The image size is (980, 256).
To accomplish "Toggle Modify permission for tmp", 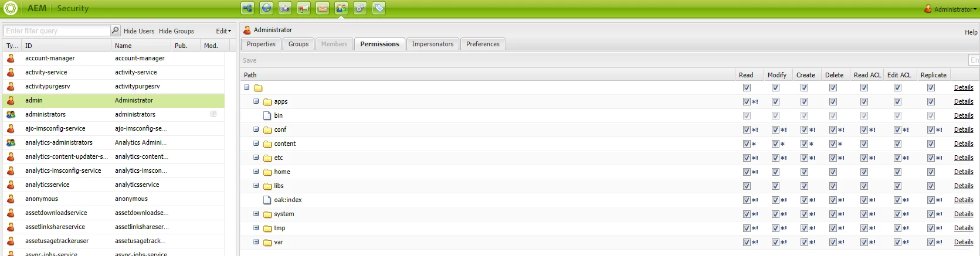I will click(775, 228).
